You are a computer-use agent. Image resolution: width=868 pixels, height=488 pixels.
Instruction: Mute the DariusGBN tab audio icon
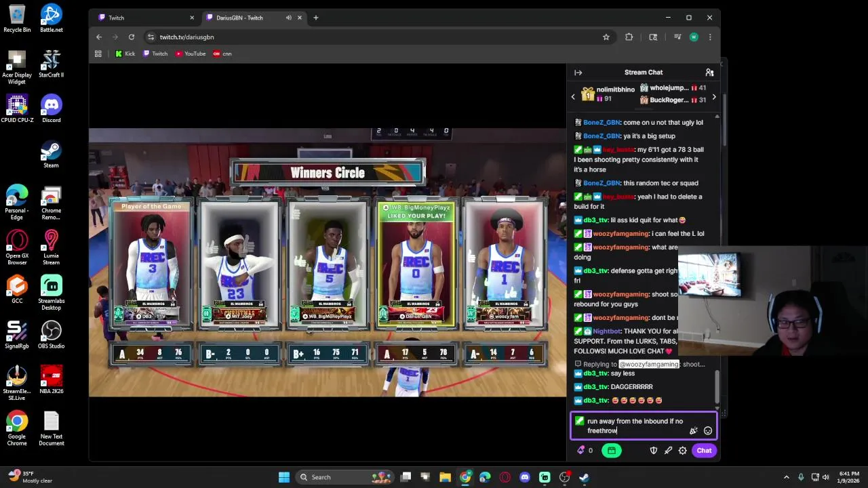(x=289, y=18)
